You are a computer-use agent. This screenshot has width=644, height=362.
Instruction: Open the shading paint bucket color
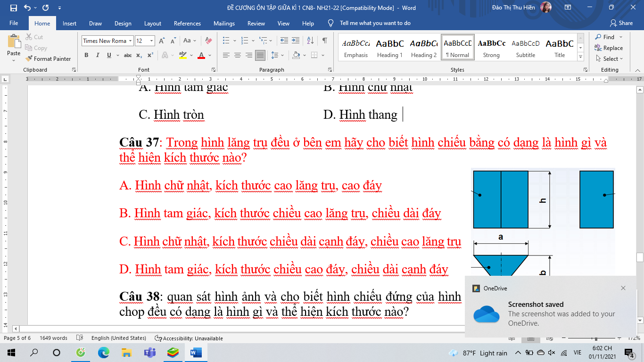click(x=296, y=55)
